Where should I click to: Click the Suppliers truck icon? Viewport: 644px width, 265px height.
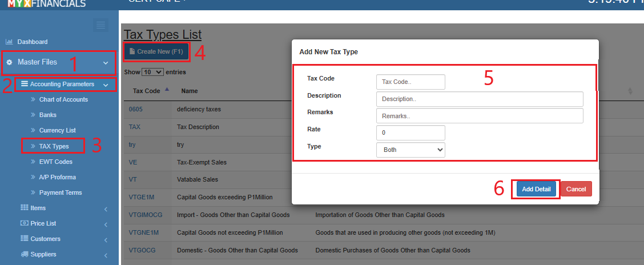(24, 254)
